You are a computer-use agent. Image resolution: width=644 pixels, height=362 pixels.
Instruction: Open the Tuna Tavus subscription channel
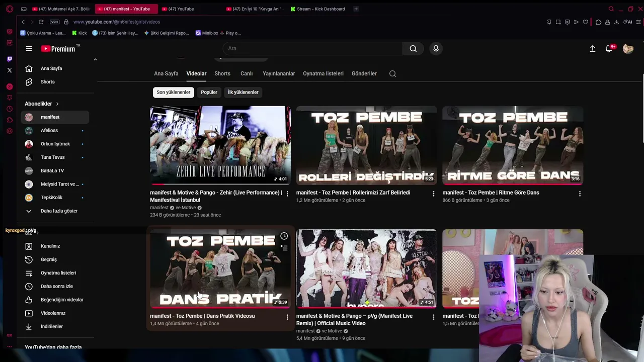pos(55,157)
